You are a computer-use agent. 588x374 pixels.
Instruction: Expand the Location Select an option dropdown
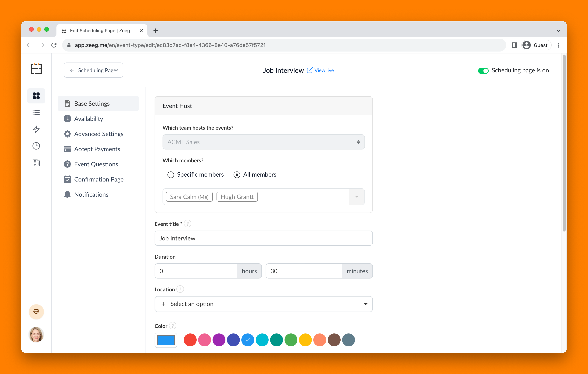click(263, 304)
